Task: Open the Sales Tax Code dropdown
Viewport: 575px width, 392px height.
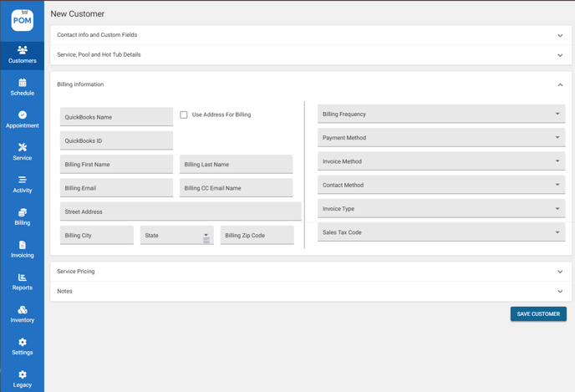Action: tap(441, 232)
